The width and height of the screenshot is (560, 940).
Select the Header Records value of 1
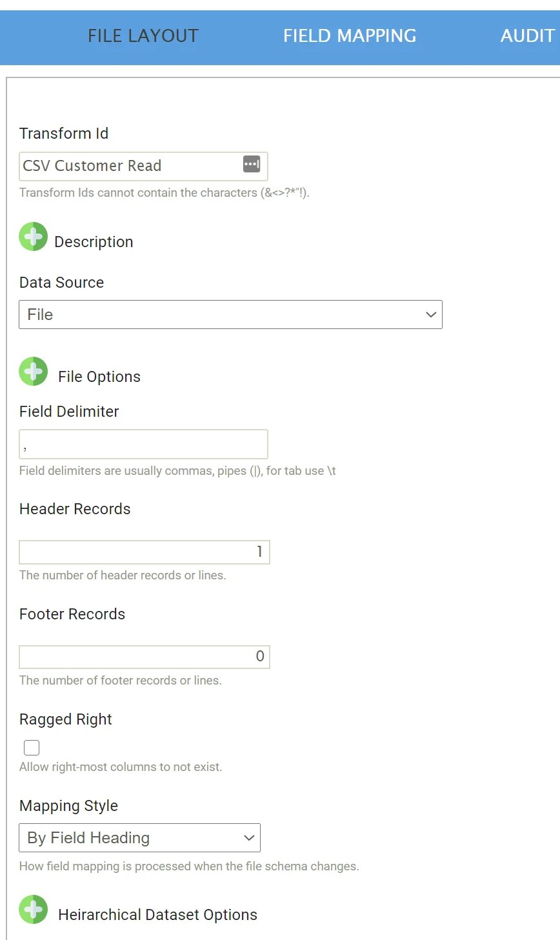click(145, 552)
